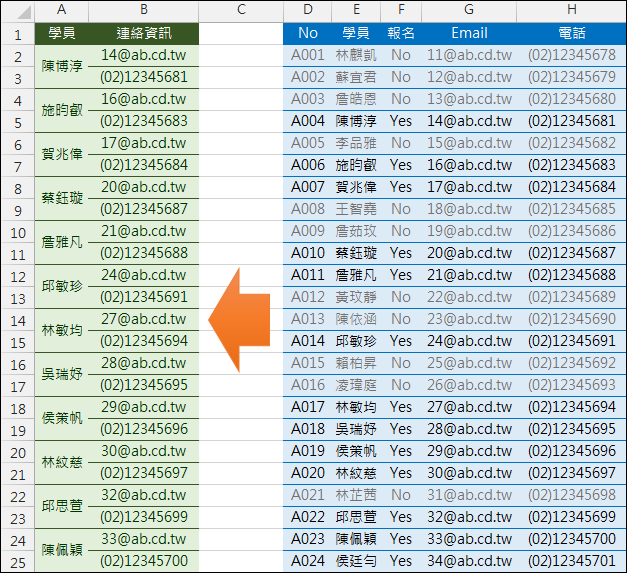Select column C header

tap(241, 11)
